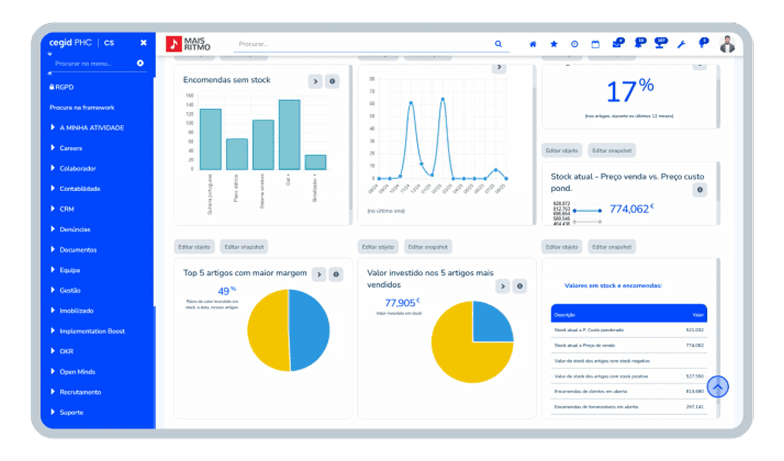Expand the Recrutamento menu
The width and height of the screenshot is (784, 461).
(76, 392)
